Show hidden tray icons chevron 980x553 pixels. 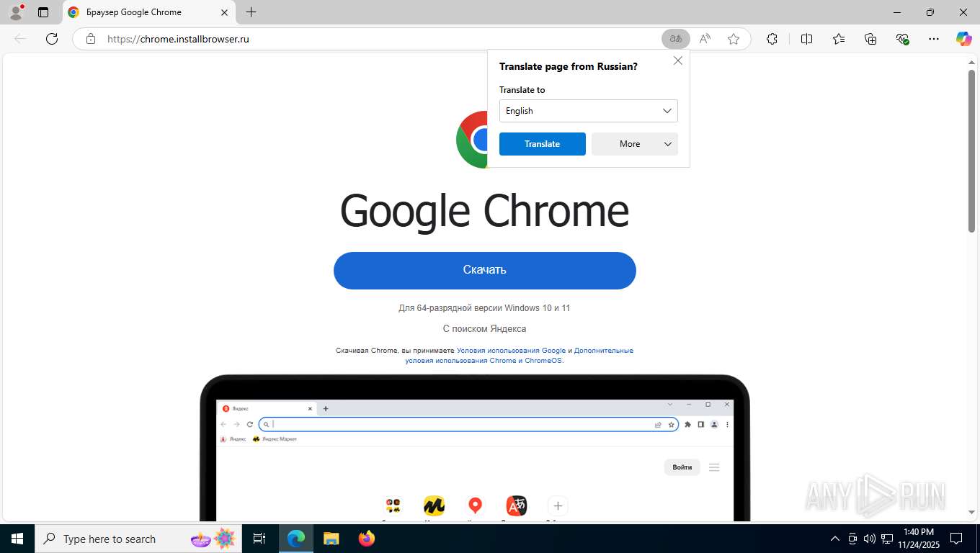pyautogui.click(x=835, y=539)
